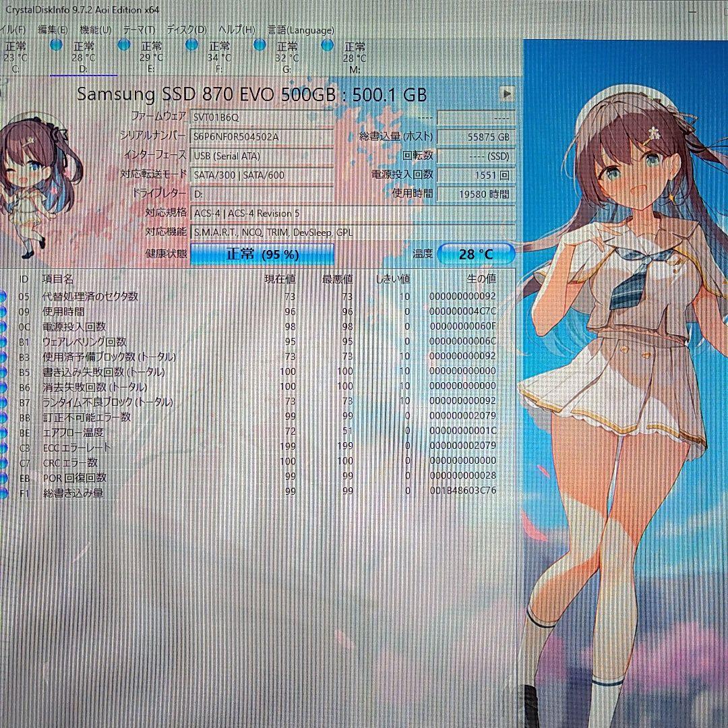
Task: Open the 編集(E) menu
Action: coord(53,30)
